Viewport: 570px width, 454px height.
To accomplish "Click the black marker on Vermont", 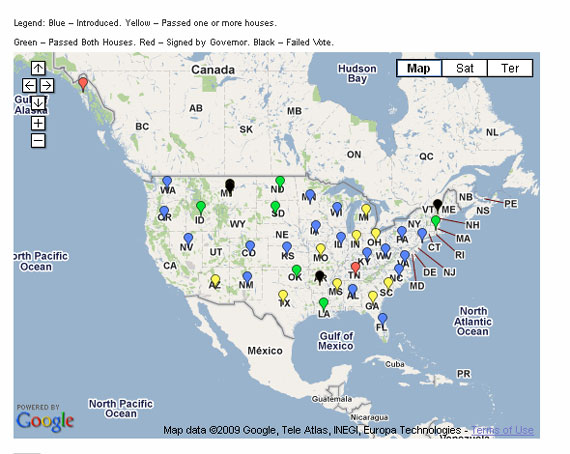I will point(438,206).
